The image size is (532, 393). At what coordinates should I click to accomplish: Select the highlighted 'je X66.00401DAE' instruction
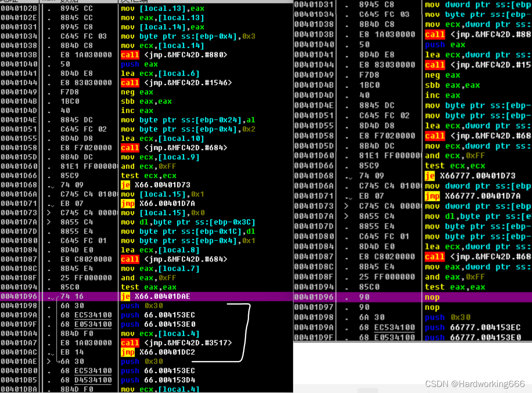[x=155, y=296]
